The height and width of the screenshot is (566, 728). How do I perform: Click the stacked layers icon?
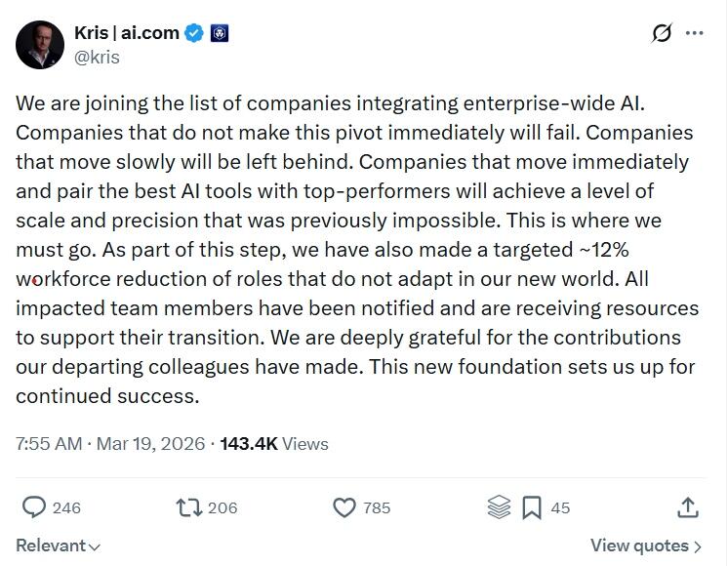[499, 507]
